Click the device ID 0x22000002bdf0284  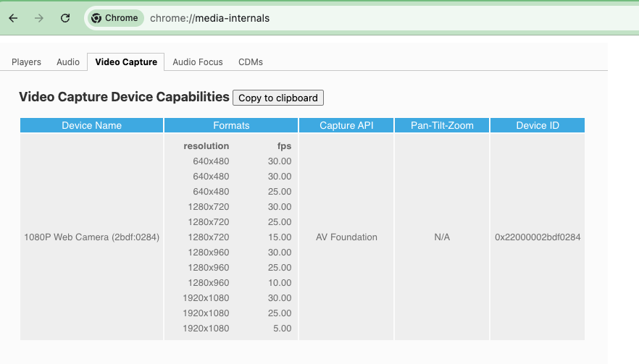(538, 237)
